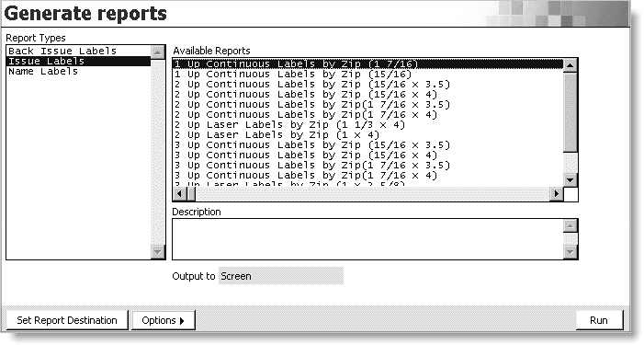This screenshot has height=345, width=644.
Task: Click Available Reports scroll left arrow
Action: 179,194
